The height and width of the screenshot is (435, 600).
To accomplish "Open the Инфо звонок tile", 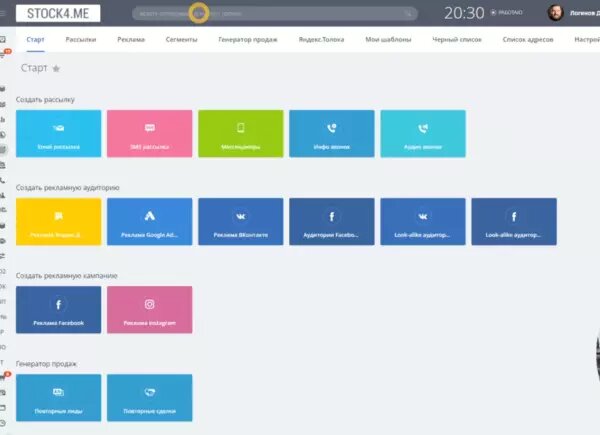I will pyautogui.click(x=332, y=134).
